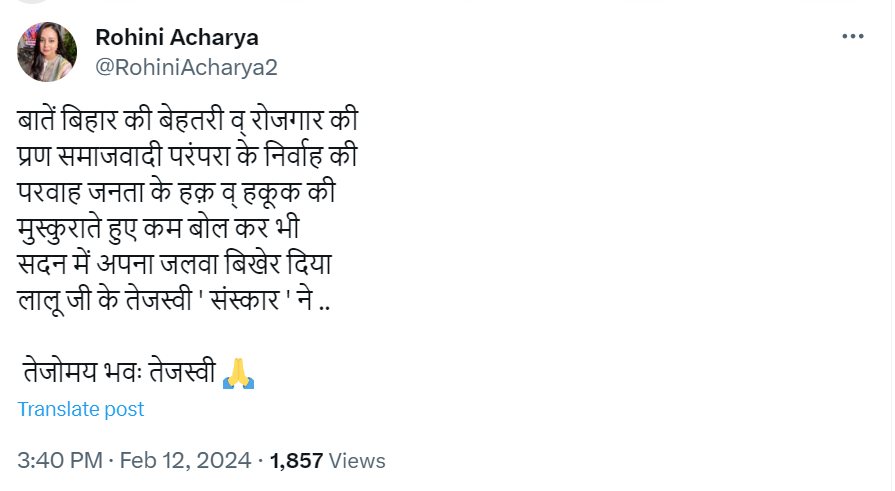Click the folded hands emoji in the post

(x=238, y=372)
